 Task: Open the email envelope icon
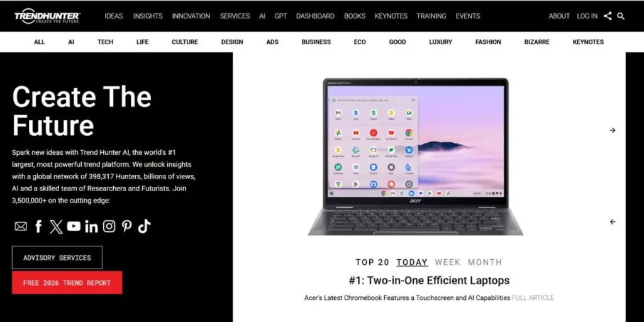click(x=21, y=226)
